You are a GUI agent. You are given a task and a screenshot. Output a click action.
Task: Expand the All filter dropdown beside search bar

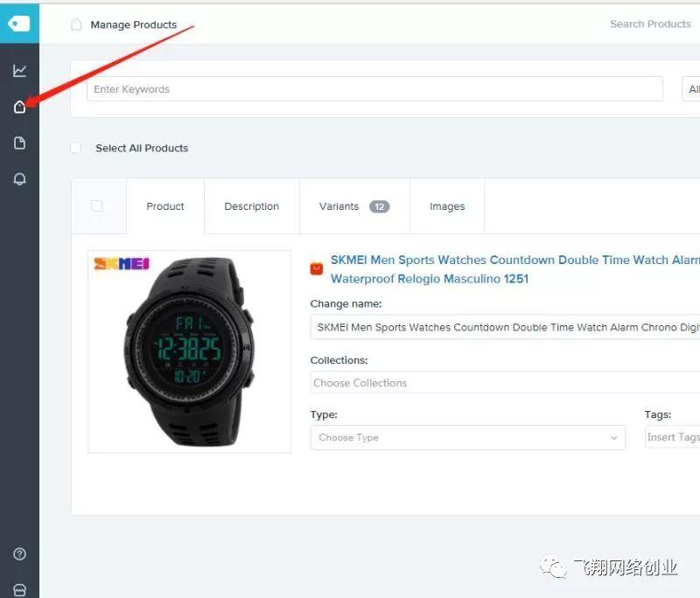point(693,88)
